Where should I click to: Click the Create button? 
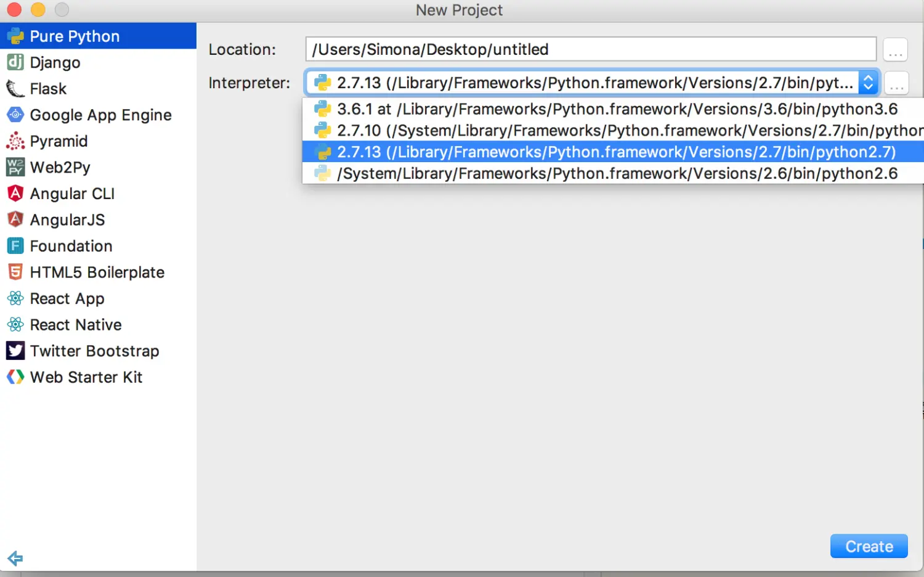tap(869, 546)
